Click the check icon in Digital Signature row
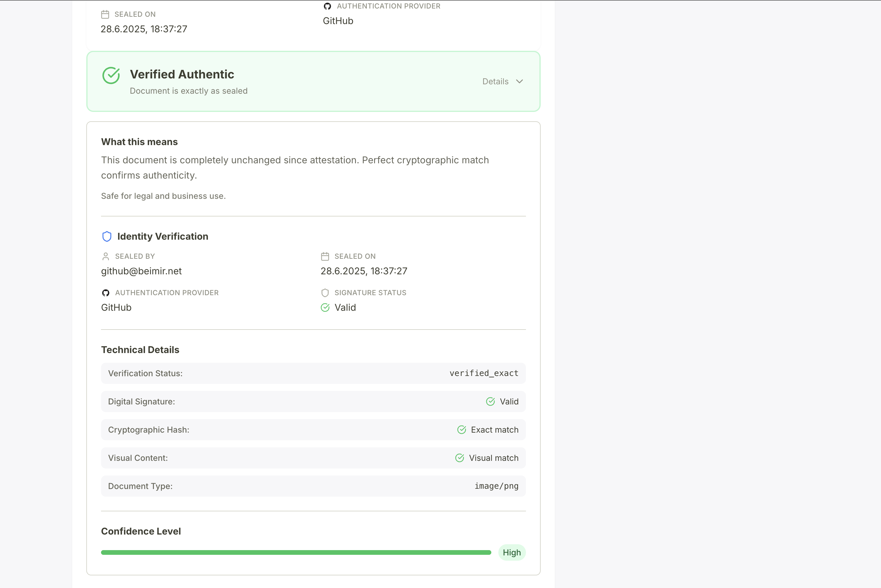 point(490,401)
